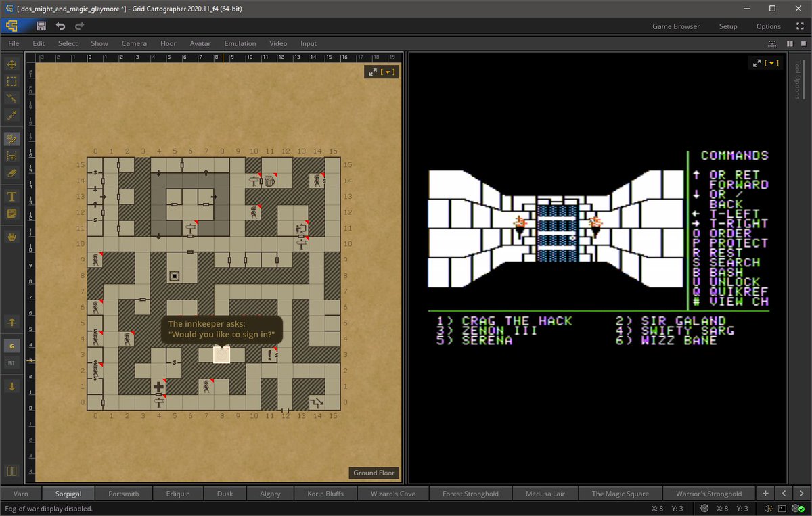This screenshot has height=516, width=812.
Task: Switch to the Erliquin region tab
Action: [178, 494]
